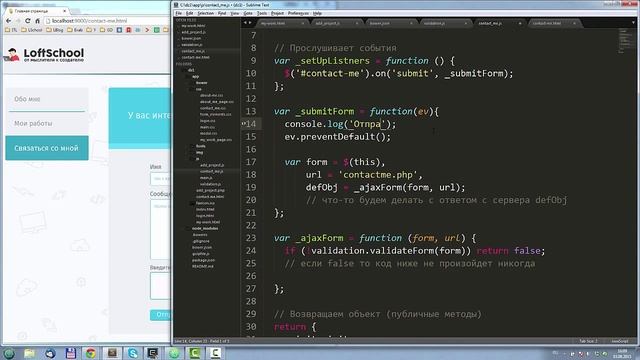640x360 pixels.
Task: Expand the 'node_modules' folder in sidebar
Action: point(204,229)
